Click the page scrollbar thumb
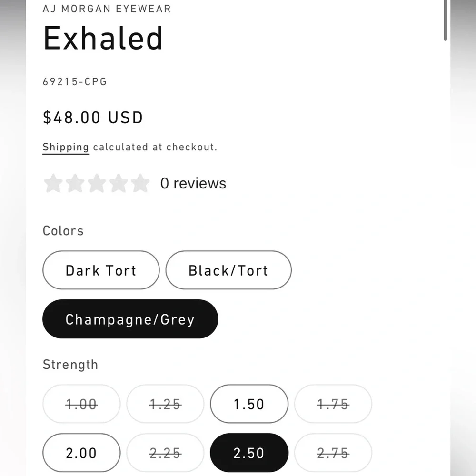Viewport: 476px width, 476px height. pos(445,20)
